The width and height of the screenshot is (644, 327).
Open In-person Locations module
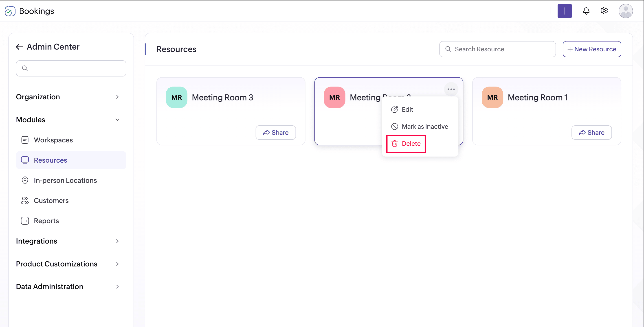point(71,180)
